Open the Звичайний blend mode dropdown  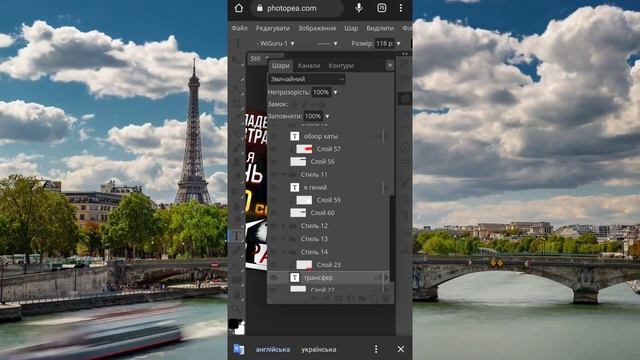[306, 79]
